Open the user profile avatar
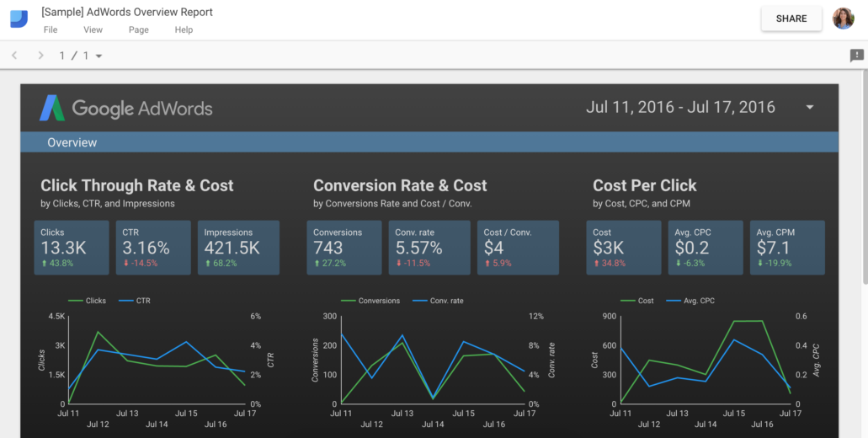The image size is (868, 438). [x=843, y=19]
